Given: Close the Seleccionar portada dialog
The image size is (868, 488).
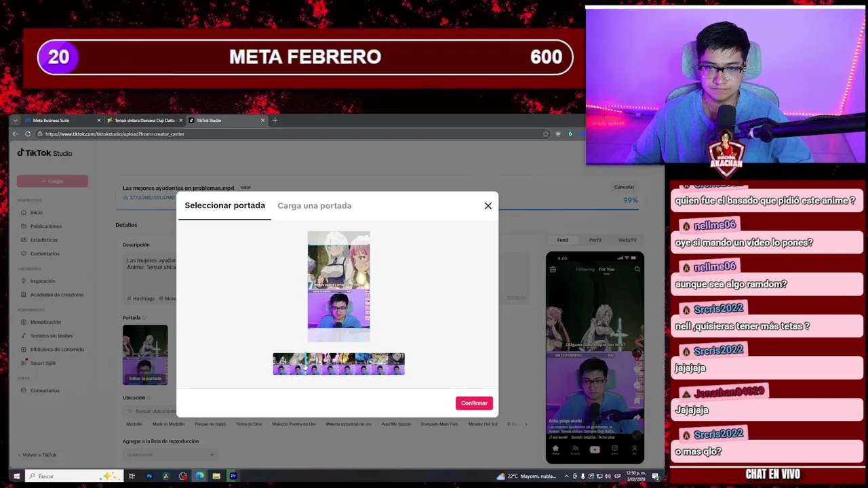Looking at the screenshot, I should click(488, 205).
